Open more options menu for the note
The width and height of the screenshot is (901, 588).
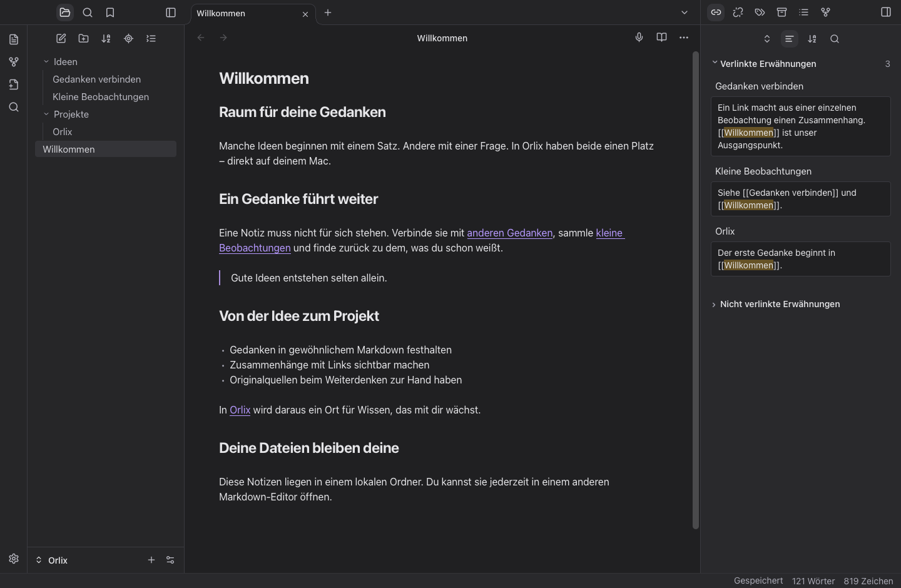click(684, 38)
